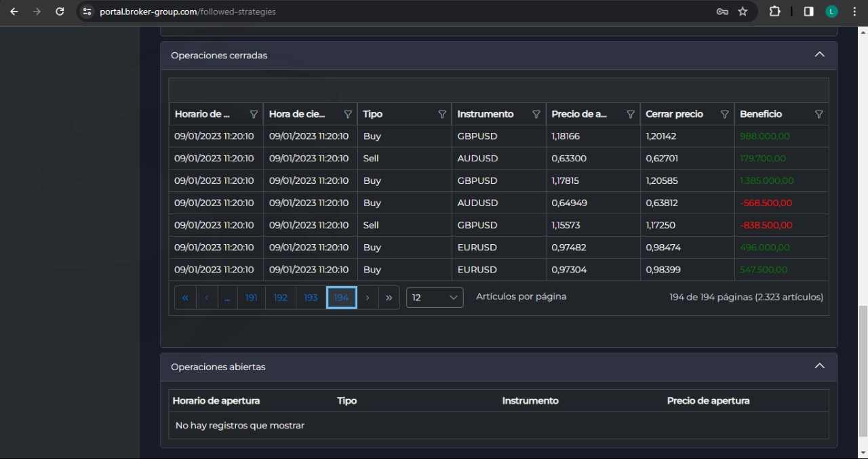Open filter for Cerrar precio column

(724, 115)
